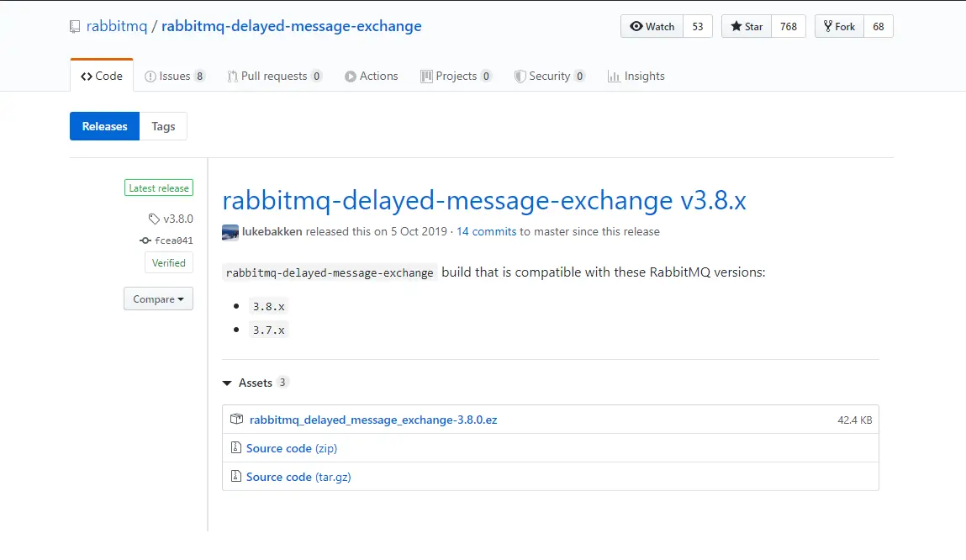
Task: Watch this repository
Action: [x=652, y=27]
